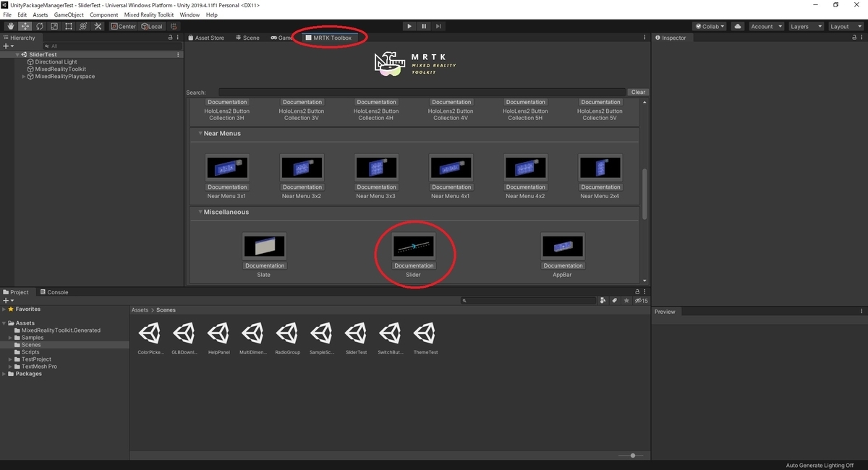Select the Scale tool in toolbar
This screenshot has width=868, height=470.
tap(54, 26)
